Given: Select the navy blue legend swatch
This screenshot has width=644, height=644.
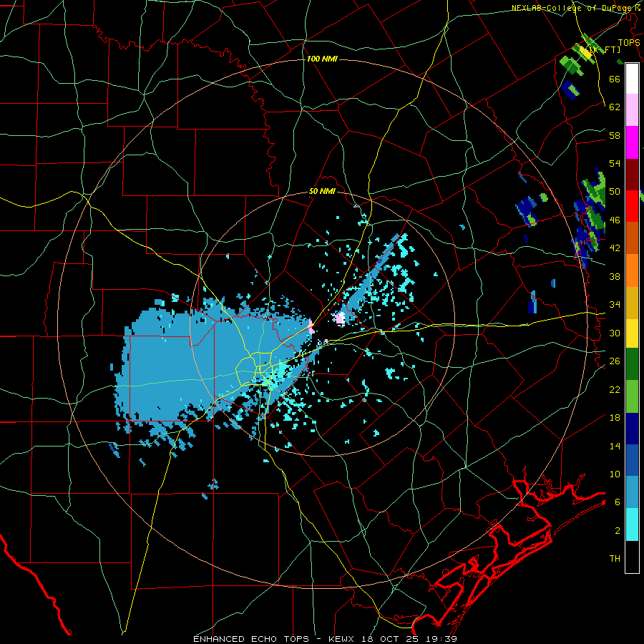Looking at the screenshot, I should coord(632,429).
